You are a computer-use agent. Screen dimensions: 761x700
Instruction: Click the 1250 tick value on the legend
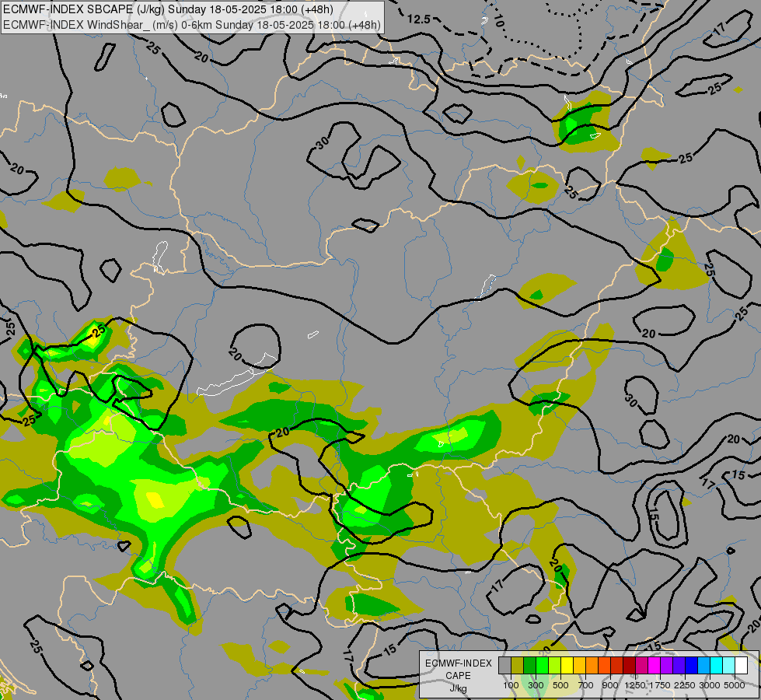[x=635, y=685]
